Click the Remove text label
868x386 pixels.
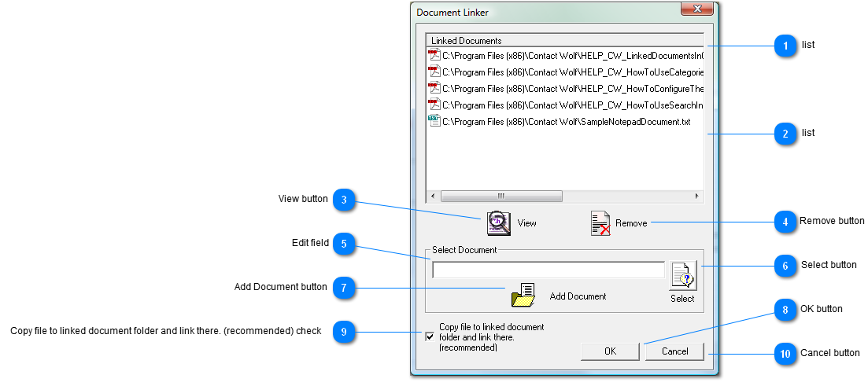pos(631,223)
